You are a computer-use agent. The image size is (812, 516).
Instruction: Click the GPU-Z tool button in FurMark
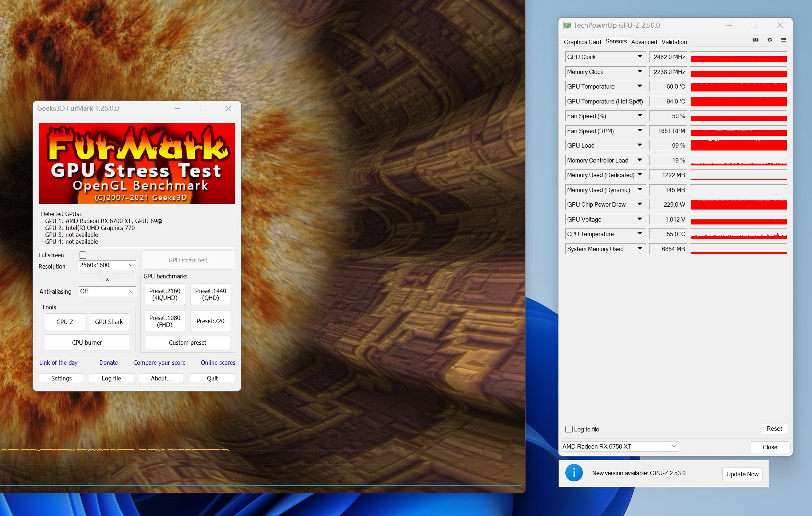(x=64, y=321)
